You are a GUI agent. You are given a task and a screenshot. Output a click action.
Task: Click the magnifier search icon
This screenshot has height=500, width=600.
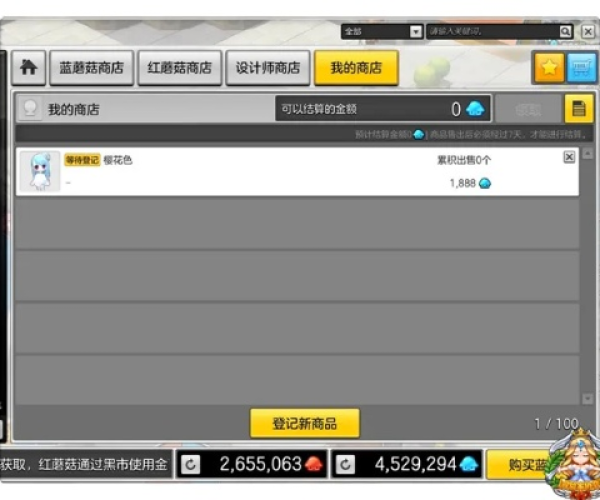pyautogui.click(x=565, y=31)
